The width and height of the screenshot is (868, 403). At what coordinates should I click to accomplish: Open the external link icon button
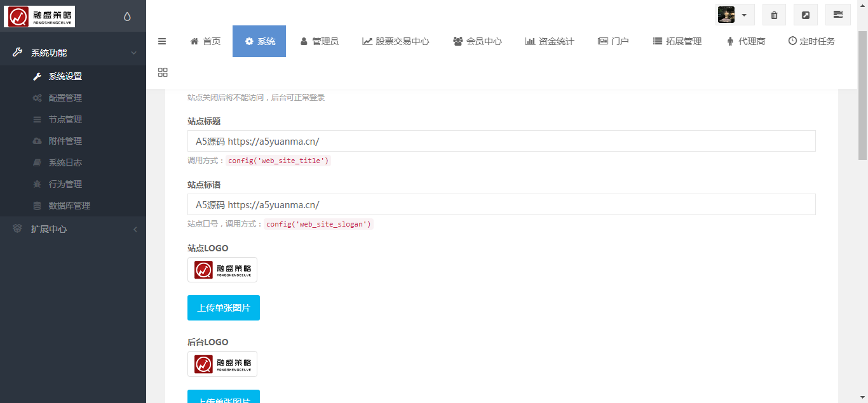pyautogui.click(x=806, y=15)
